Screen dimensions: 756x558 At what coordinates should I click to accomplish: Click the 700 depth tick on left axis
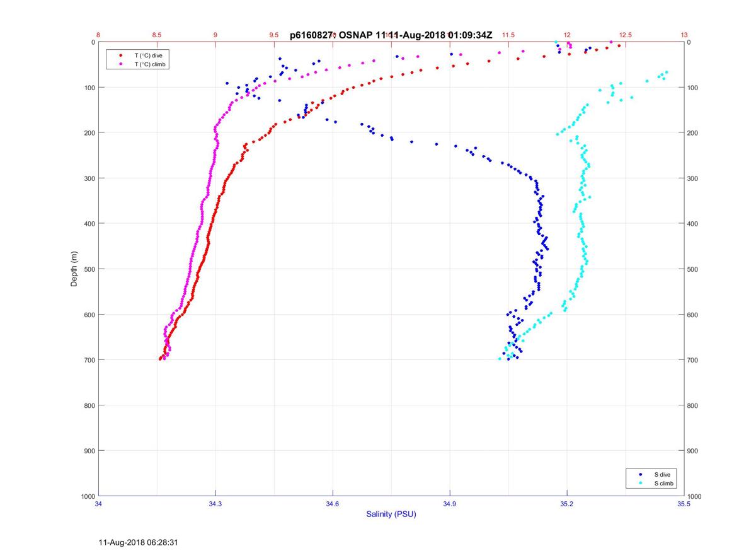coord(89,360)
